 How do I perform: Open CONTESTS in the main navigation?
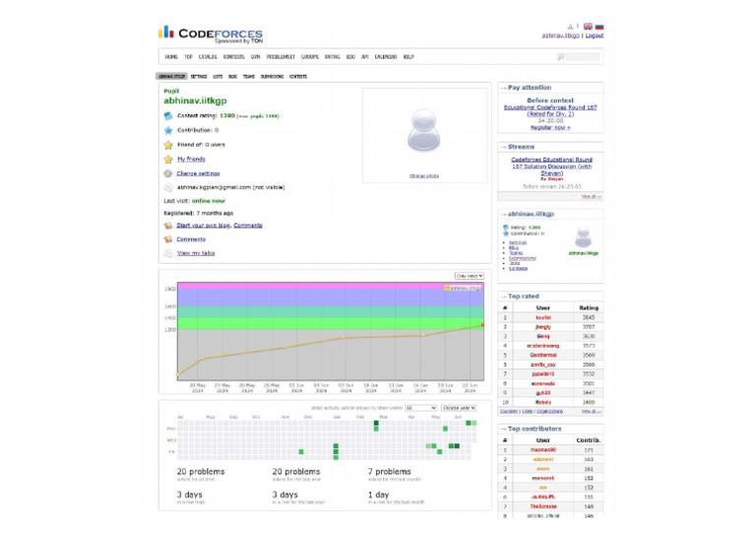(233, 57)
